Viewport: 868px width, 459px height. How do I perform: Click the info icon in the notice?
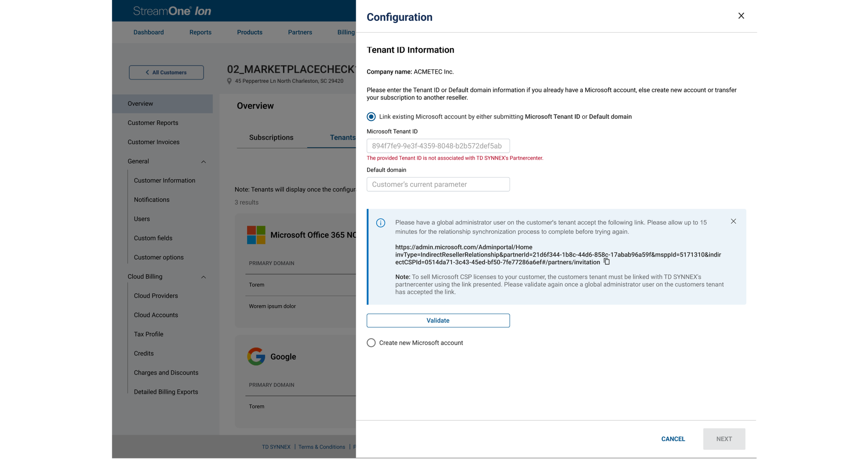click(x=381, y=223)
